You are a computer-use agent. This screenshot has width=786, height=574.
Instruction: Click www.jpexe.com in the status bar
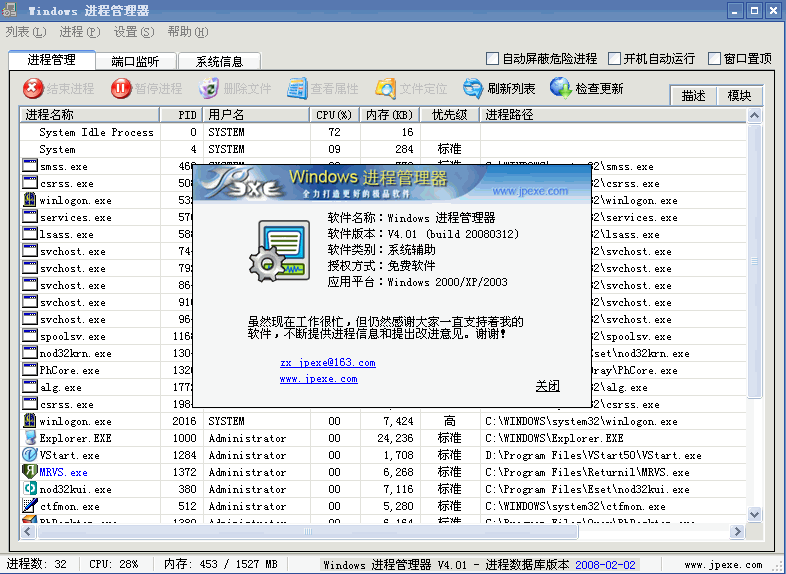pyautogui.click(x=723, y=565)
